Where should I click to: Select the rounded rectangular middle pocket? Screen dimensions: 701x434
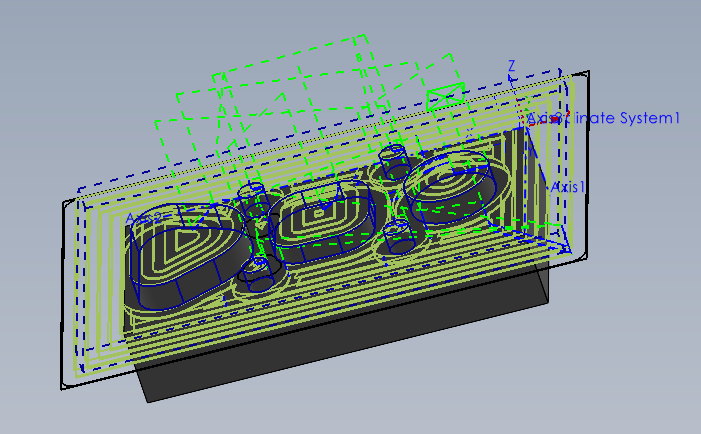319,215
